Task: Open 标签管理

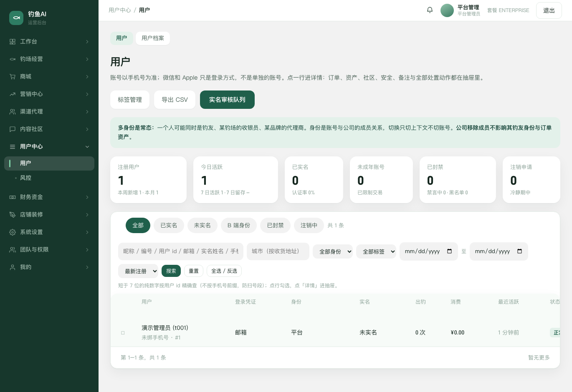Action: click(x=130, y=100)
